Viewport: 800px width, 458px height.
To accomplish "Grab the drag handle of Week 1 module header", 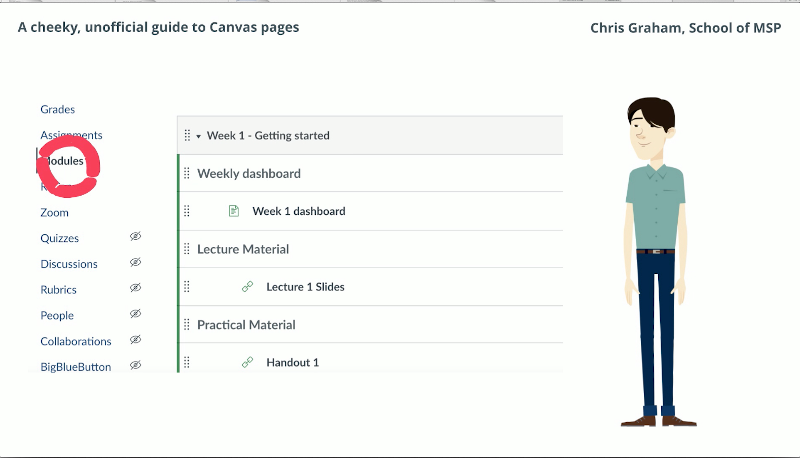I will (187, 136).
